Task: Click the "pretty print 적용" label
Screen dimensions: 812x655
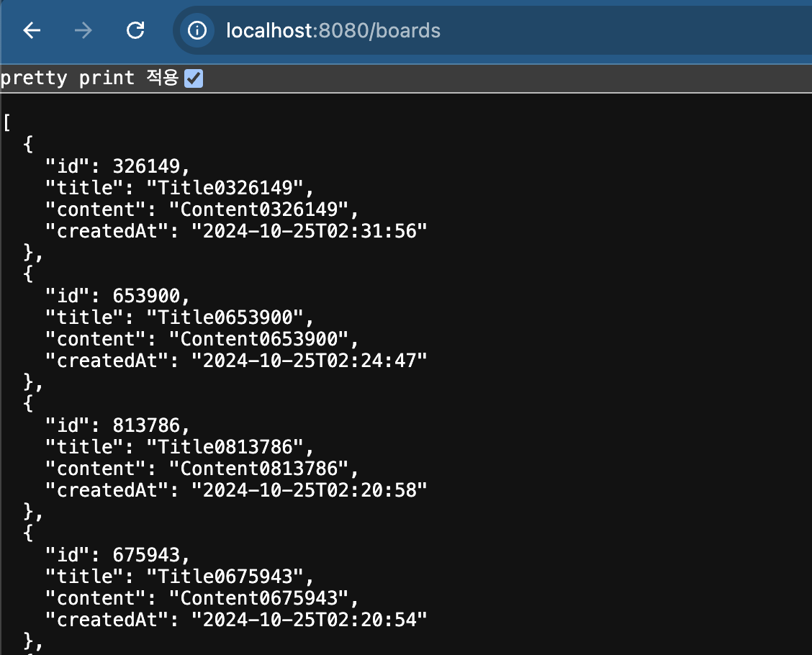Action: point(89,78)
